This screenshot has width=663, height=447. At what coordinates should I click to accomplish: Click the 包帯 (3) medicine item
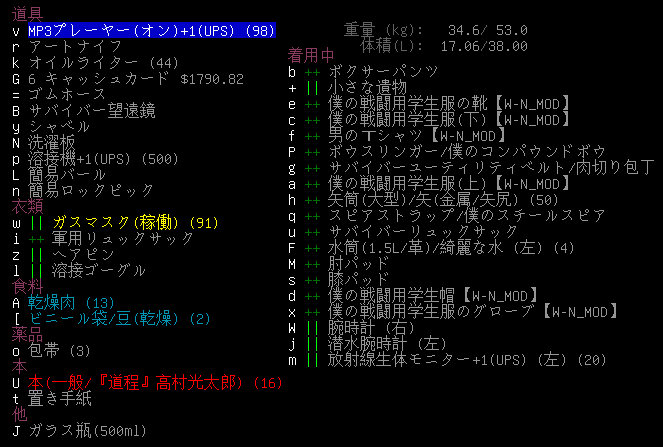(x=59, y=350)
